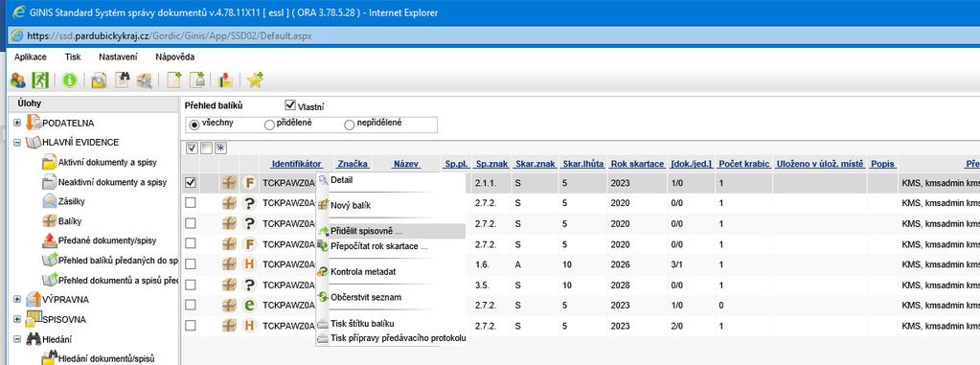Open Aktivní dokumenty a spisy in the tree
980x365 pixels.
click(x=107, y=163)
